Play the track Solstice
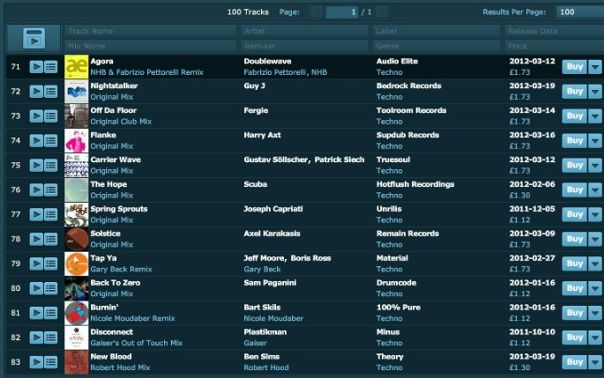The height and width of the screenshot is (378, 604). pos(36,239)
